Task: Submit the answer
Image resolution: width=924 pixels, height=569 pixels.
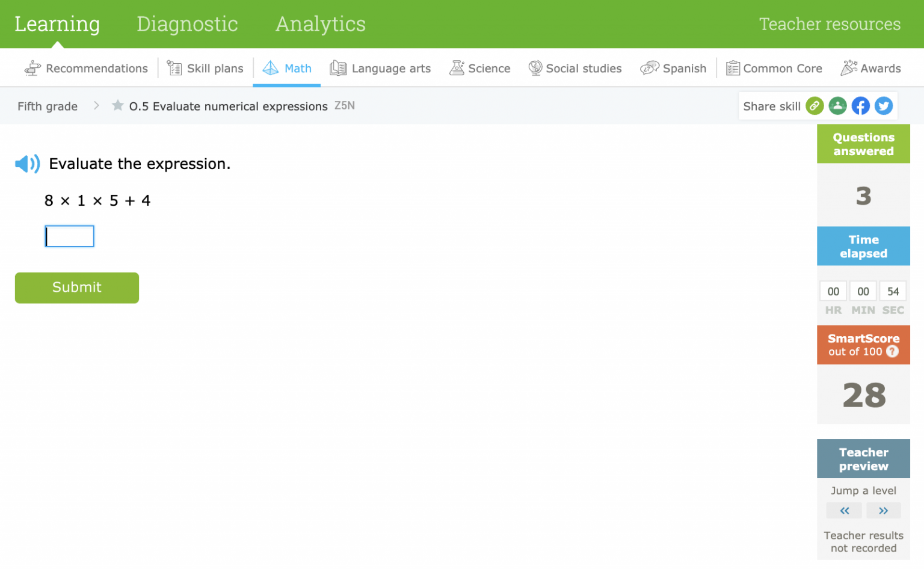Action: coord(76,288)
